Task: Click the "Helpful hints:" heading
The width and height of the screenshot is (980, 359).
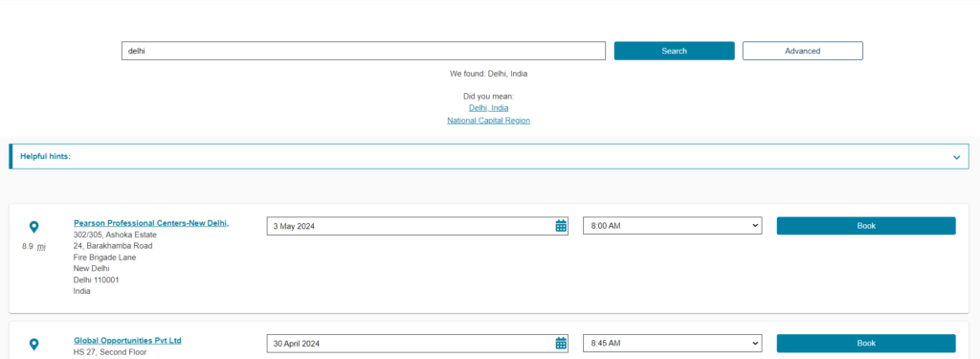Action: [46, 156]
